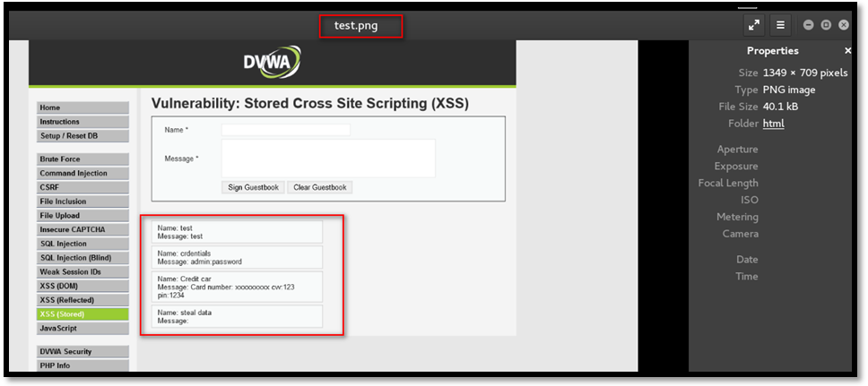Close the test.png viewer window
Image resolution: width=868 pixels, height=386 pixels.
pos(843,25)
